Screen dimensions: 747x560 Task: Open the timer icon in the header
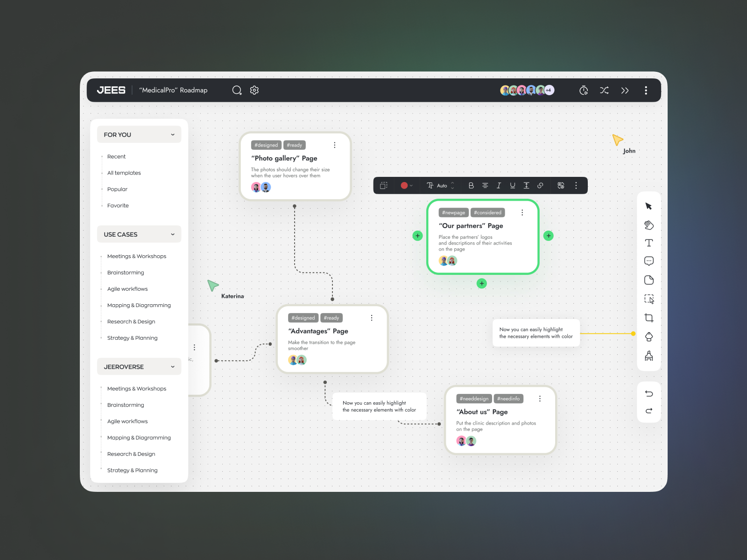584,91
